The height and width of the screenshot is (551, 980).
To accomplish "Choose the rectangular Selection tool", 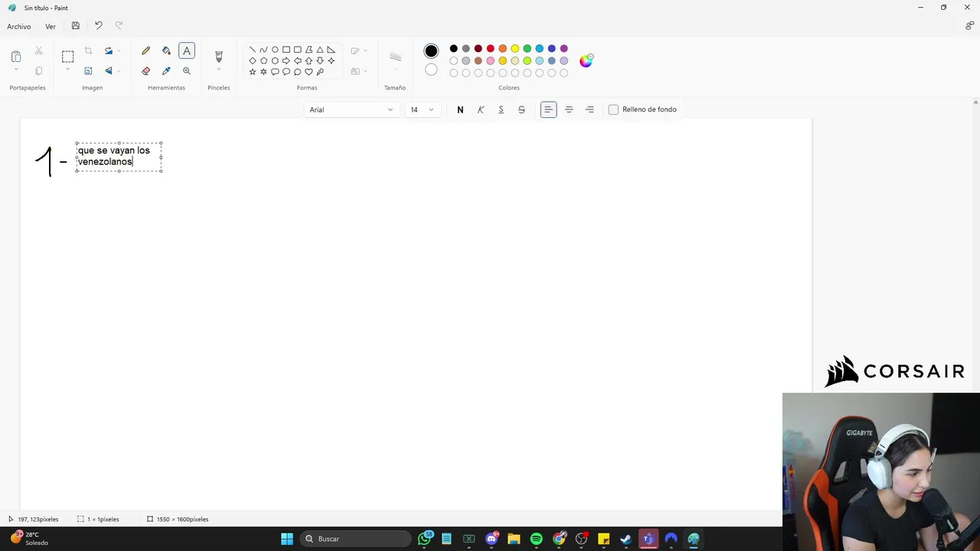I will click(x=67, y=56).
